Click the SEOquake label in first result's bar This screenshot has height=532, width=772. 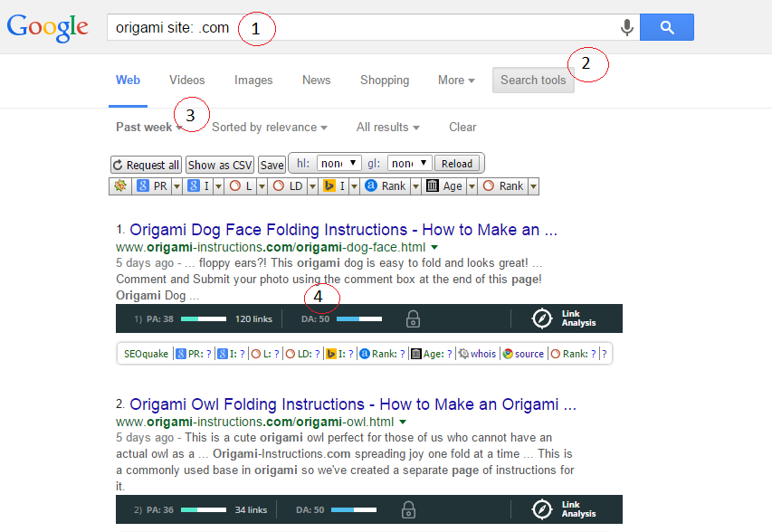tap(146, 354)
